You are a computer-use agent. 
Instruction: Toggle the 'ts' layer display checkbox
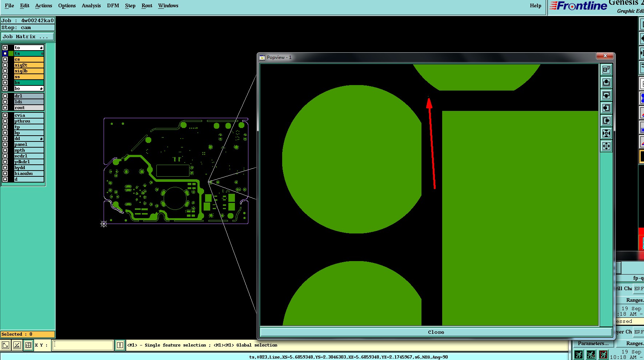pos(5,53)
